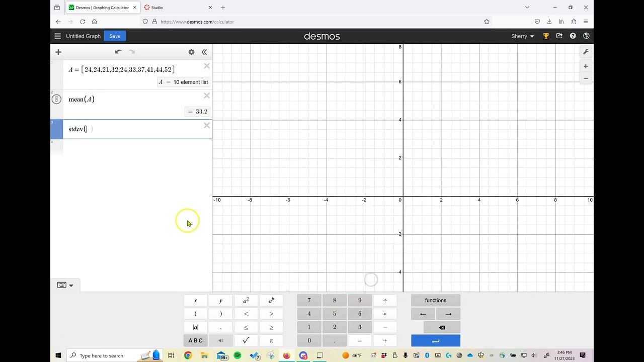Open Graph Settings wrench
644x362 pixels.
click(586, 52)
